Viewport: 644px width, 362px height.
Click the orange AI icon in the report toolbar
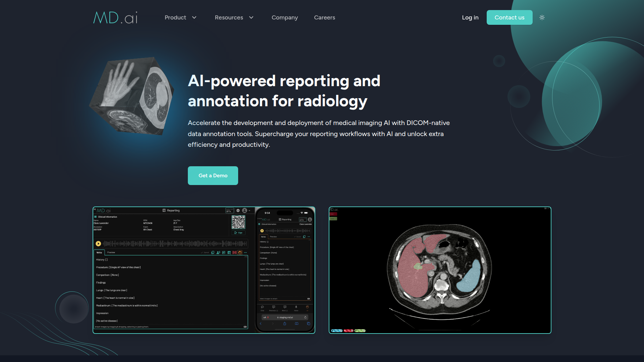[x=240, y=252]
